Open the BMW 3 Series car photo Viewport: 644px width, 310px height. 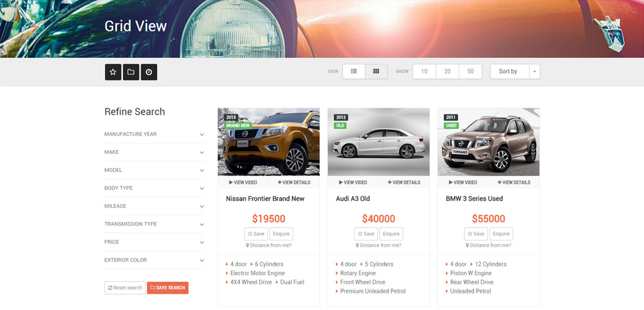(x=488, y=142)
